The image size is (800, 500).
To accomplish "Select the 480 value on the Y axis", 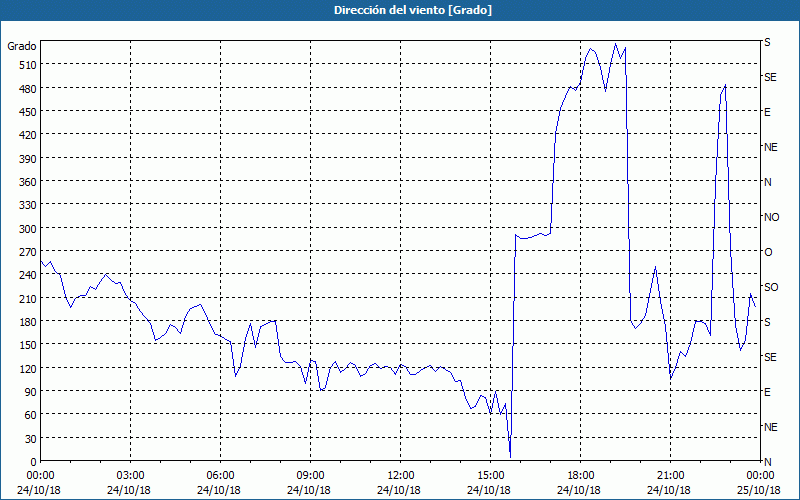I will click(28, 89).
